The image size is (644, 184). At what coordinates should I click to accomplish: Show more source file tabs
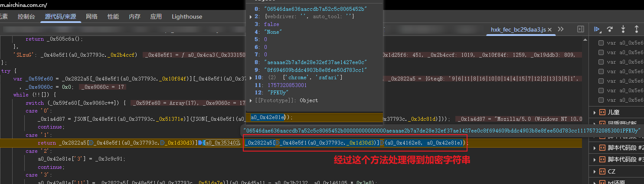pyautogui.click(x=560, y=29)
